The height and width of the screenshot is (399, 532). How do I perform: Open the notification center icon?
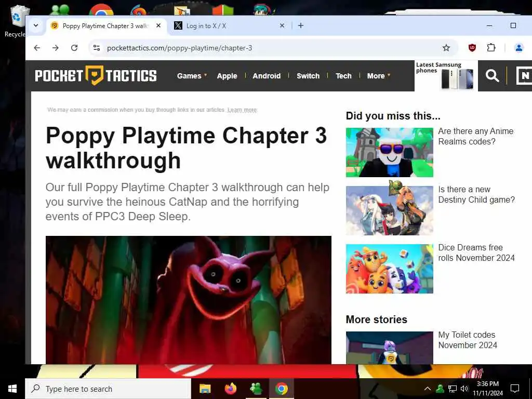coord(515,389)
